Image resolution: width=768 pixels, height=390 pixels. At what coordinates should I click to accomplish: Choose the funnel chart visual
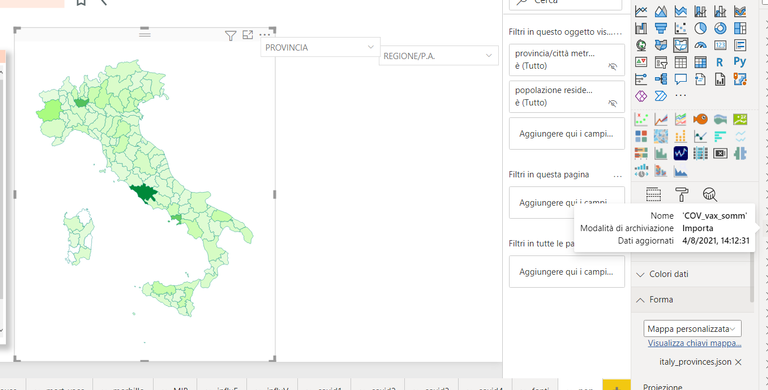pyautogui.click(x=661, y=28)
